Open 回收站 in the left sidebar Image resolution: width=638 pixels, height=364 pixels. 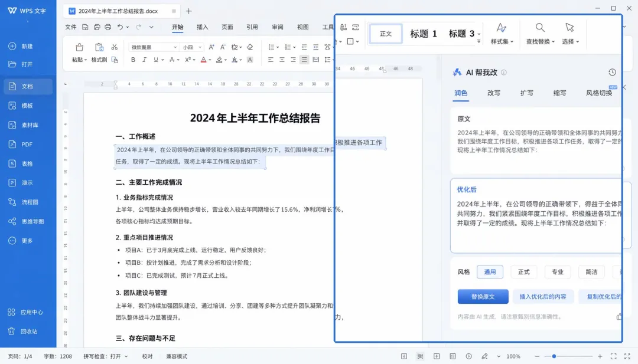pos(24,331)
